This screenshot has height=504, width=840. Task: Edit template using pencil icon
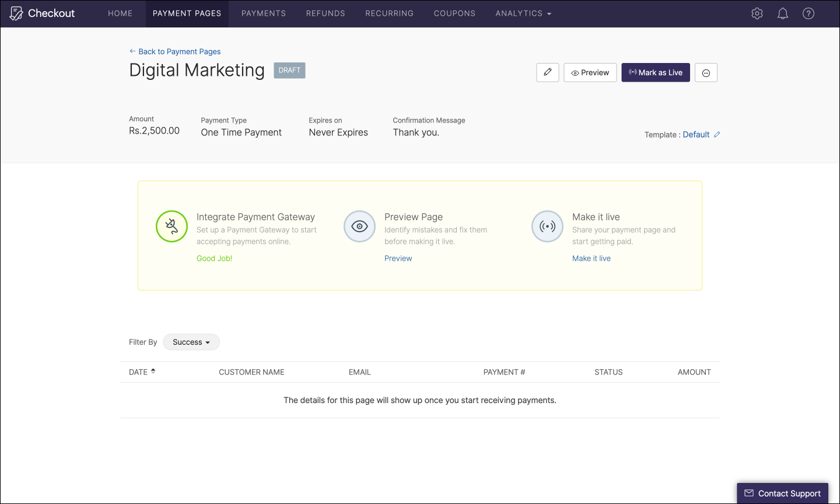(717, 135)
